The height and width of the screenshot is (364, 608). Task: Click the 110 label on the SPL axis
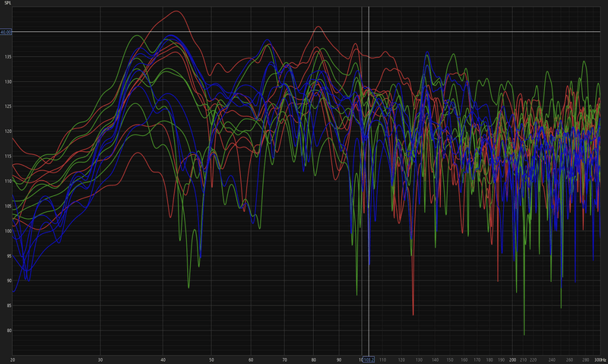tap(8, 181)
